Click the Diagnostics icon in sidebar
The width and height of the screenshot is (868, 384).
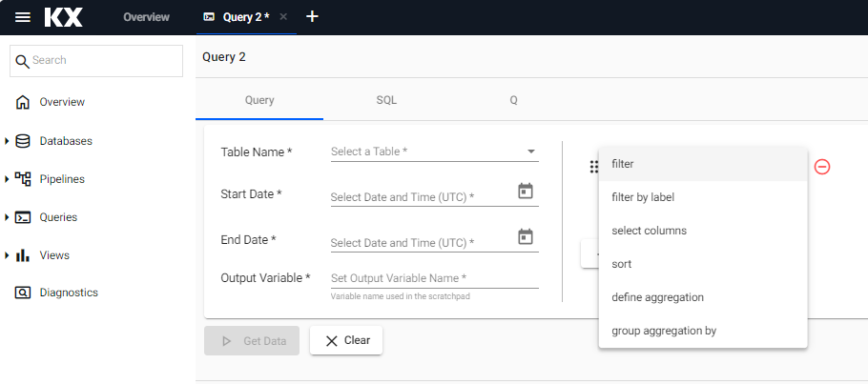pos(23,293)
